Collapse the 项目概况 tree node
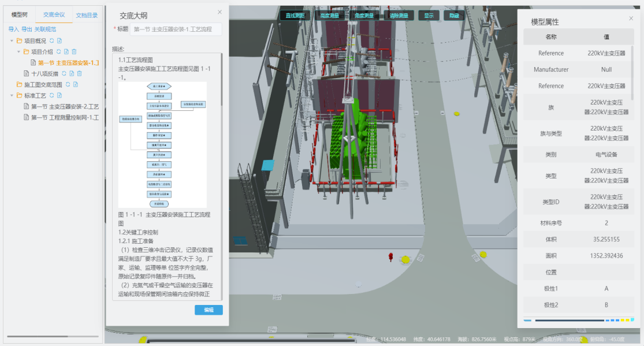 12,40
